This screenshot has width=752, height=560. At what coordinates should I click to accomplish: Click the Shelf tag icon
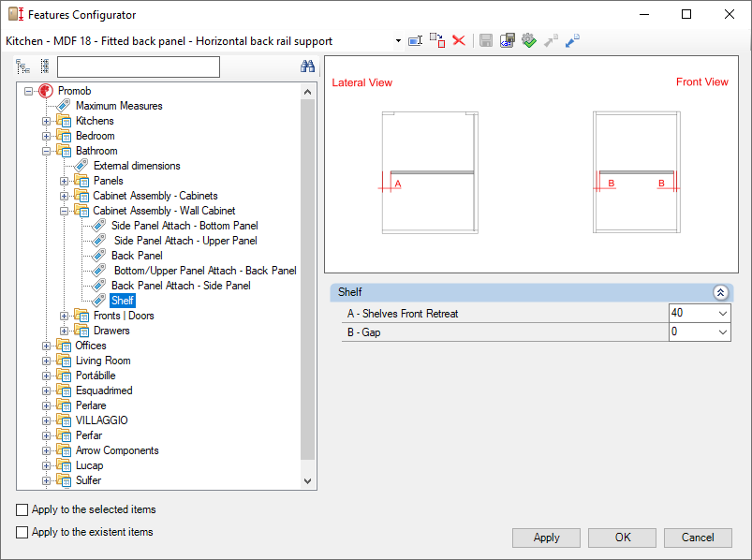98,301
